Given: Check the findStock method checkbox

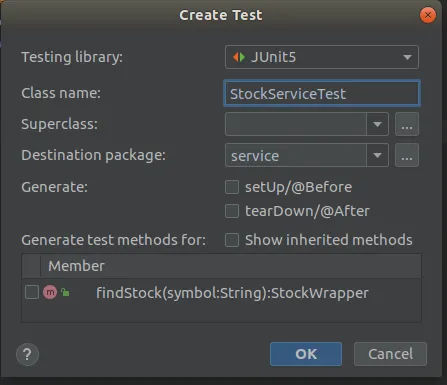Looking at the screenshot, I should click(x=32, y=292).
